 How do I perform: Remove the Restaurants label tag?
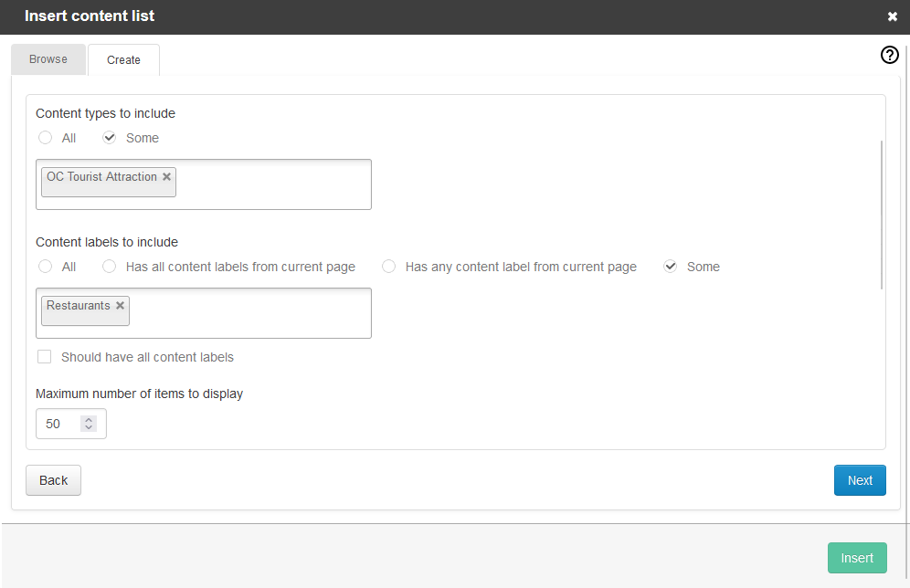(x=120, y=306)
